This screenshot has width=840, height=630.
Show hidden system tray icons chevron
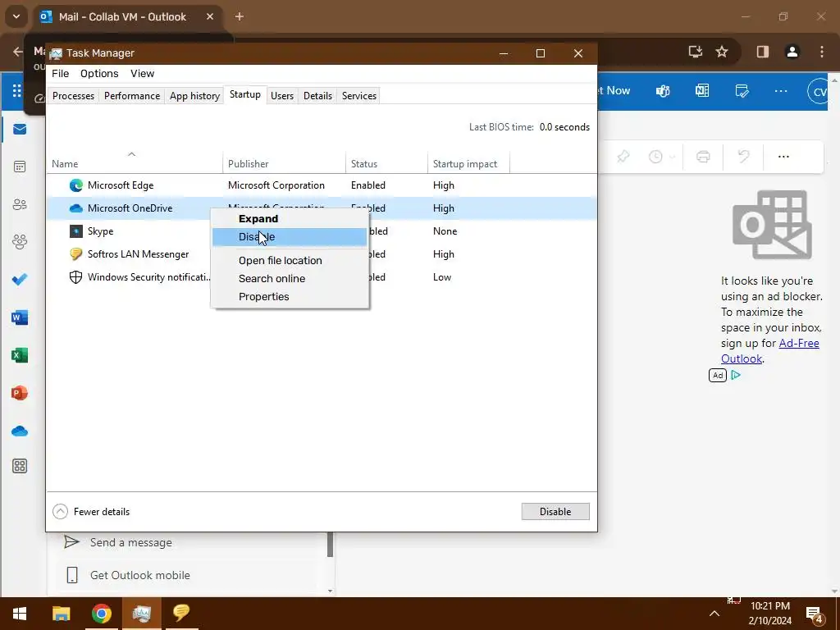pos(714,614)
